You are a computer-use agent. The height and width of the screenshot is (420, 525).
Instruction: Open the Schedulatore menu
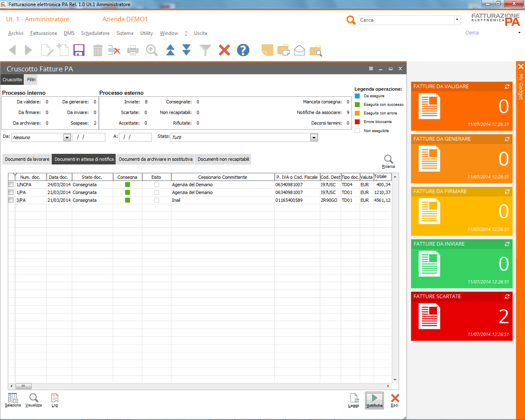pyautogui.click(x=95, y=33)
